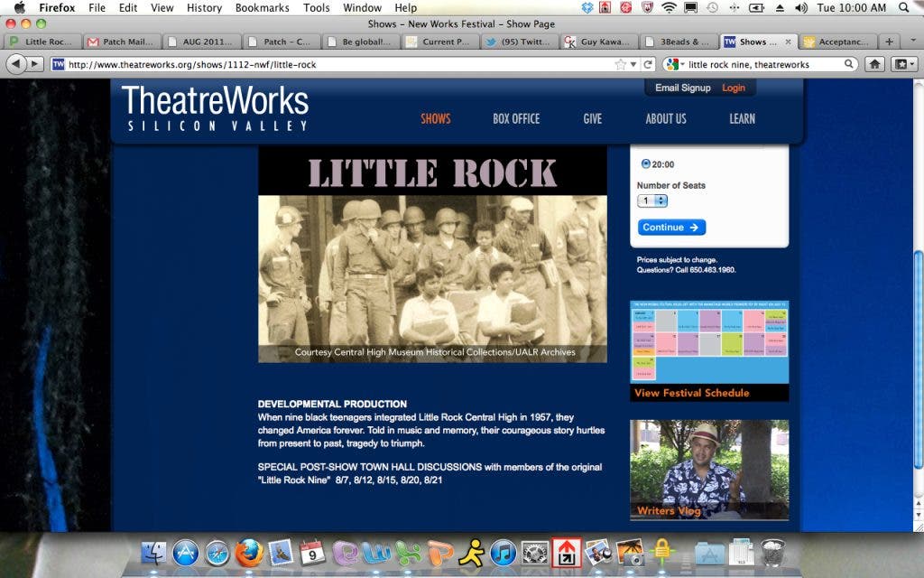Reload the page with the refresh icon
The image size is (924, 578).
(x=648, y=64)
